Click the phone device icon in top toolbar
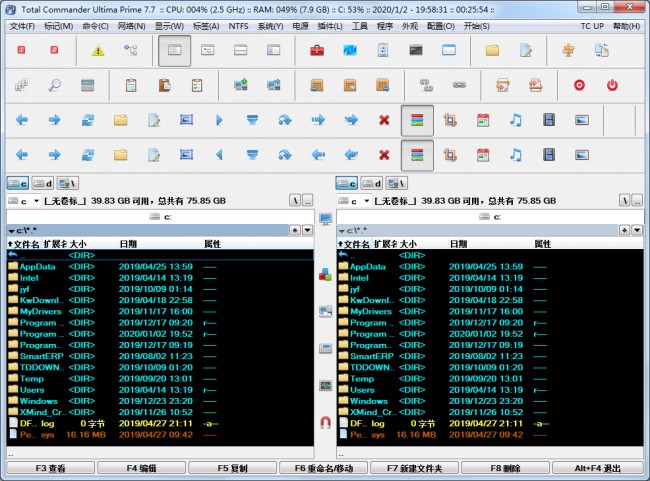Viewport: 650px width, 481px height. click(x=383, y=51)
